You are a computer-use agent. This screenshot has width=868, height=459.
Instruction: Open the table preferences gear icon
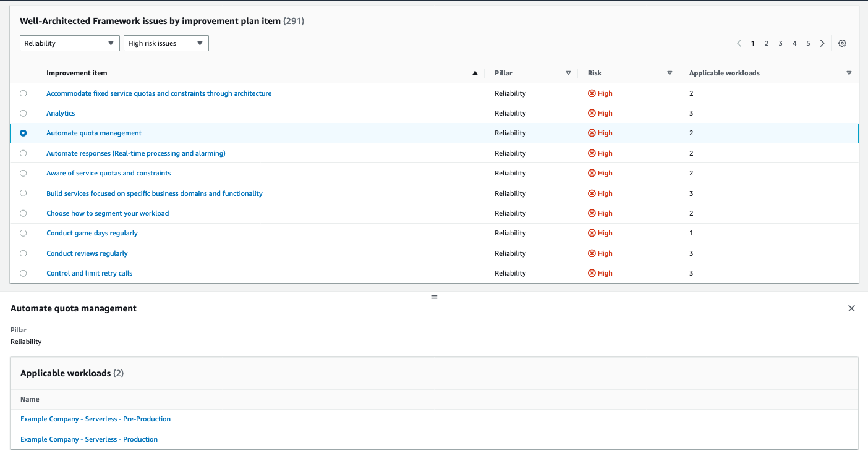coord(842,43)
